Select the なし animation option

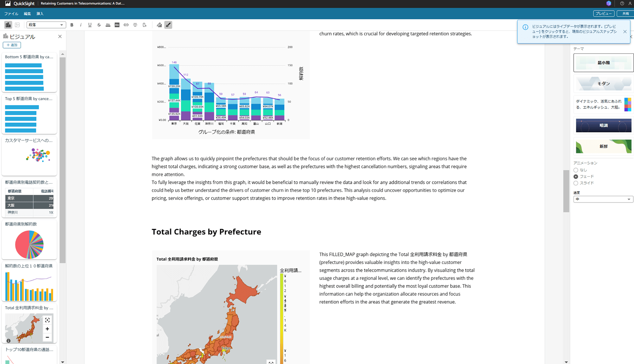(x=576, y=170)
